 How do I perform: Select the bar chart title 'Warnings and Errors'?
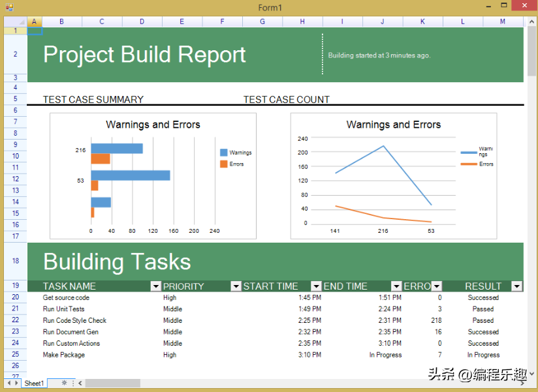pos(153,125)
